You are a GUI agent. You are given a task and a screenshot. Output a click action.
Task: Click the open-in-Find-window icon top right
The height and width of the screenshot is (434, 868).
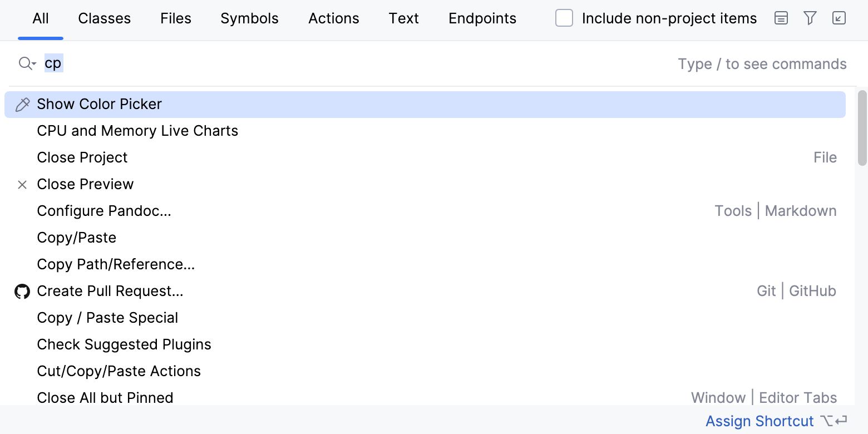(x=839, y=18)
